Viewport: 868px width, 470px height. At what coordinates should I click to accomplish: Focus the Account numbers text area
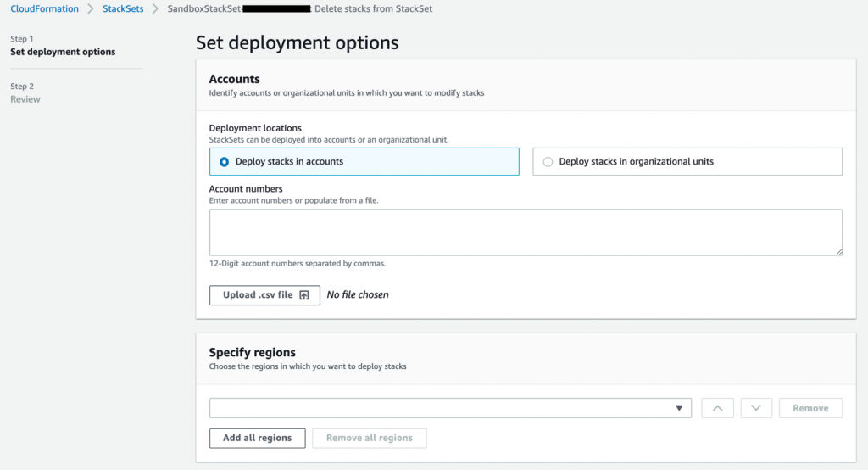[526, 232]
